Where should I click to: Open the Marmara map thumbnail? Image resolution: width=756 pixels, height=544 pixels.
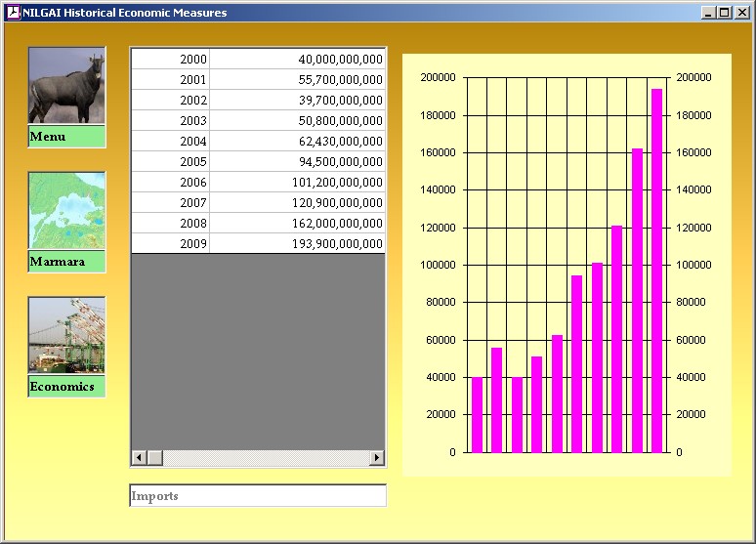click(x=66, y=211)
